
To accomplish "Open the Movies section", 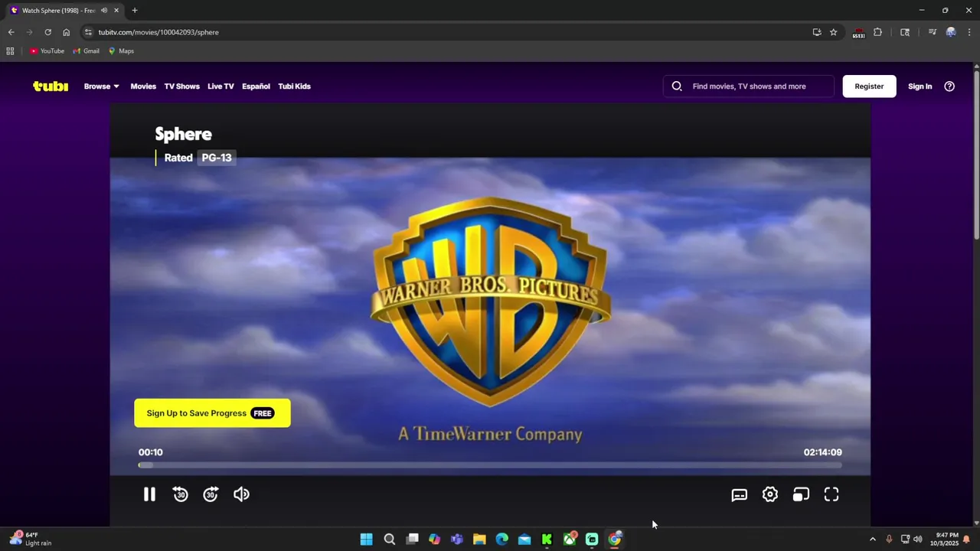I will 143,86.
